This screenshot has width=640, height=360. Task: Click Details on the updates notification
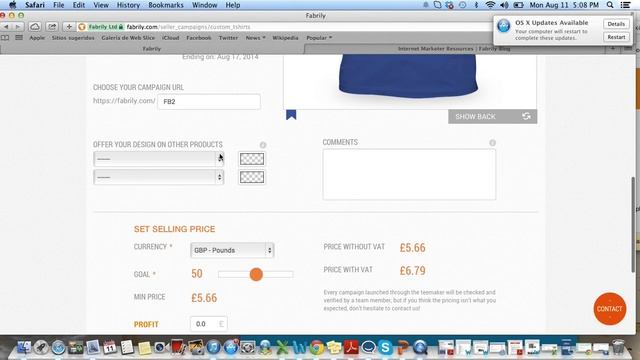click(x=616, y=24)
